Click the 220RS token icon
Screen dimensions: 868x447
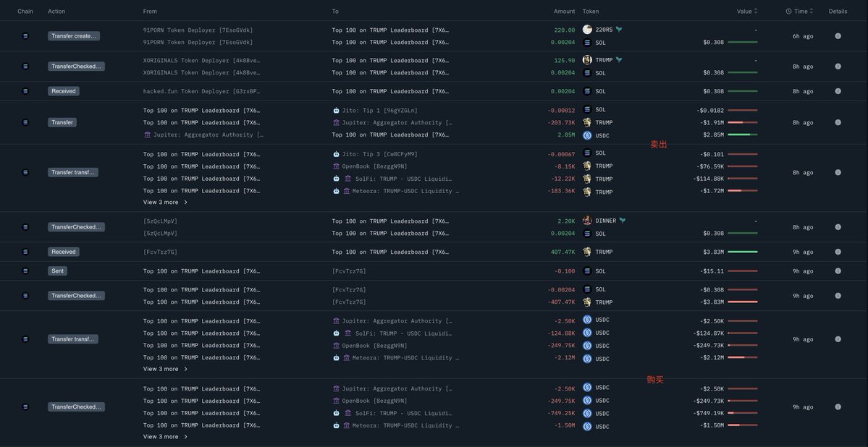pos(587,30)
